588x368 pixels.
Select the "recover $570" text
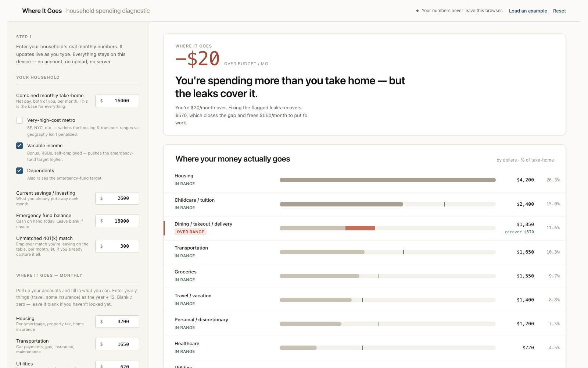click(x=519, y=232)
